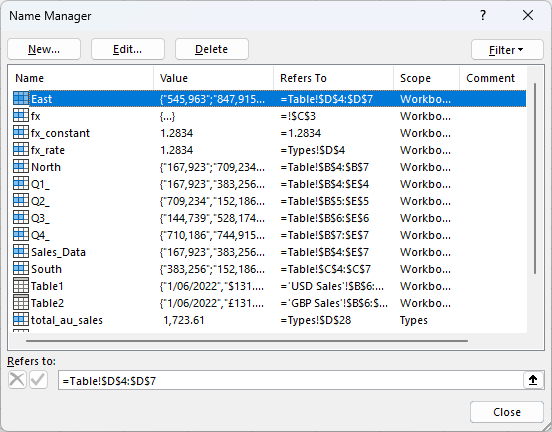The height and width of the screenshot is (432, 552).
Task: Click the range icon beside Sales_Data
Action: coord(20,252)
